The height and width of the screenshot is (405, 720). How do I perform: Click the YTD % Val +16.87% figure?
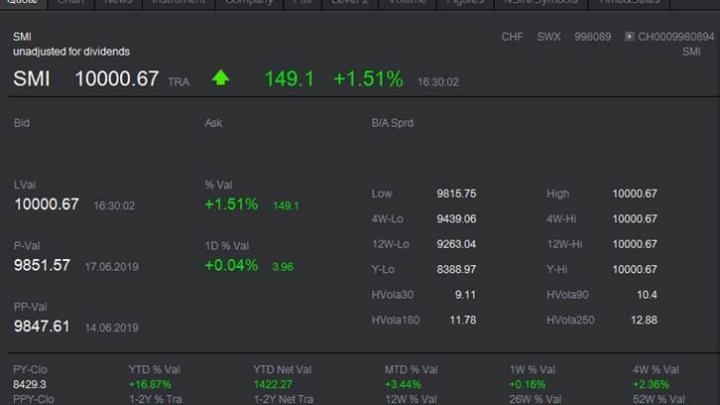[x=150, y=384]
